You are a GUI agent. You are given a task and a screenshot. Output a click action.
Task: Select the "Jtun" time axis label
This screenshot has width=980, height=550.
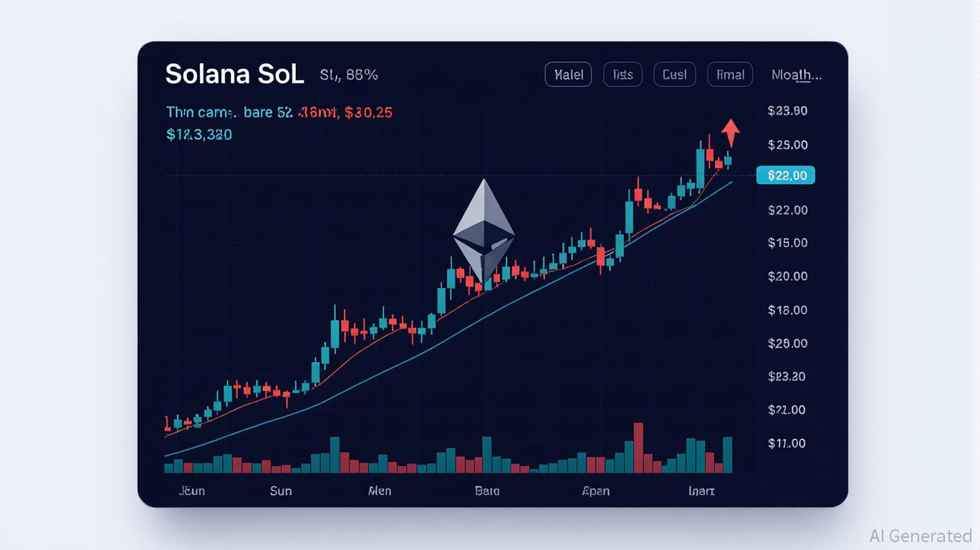(x=190, y=491)
